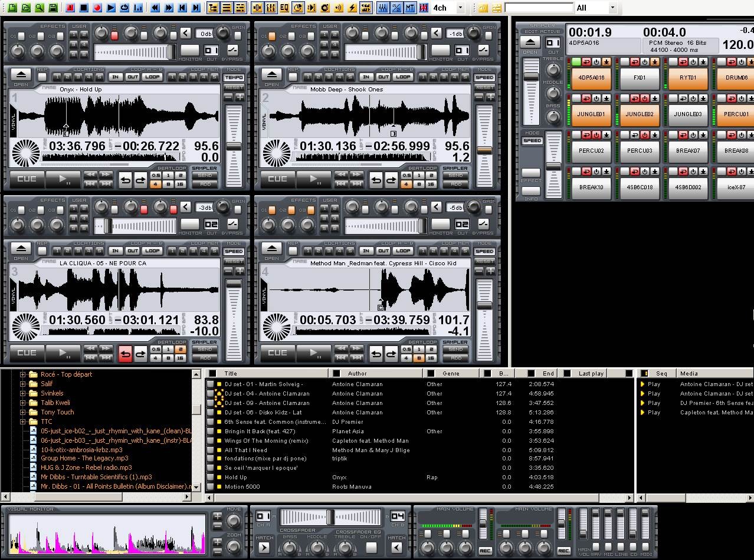Check the box beside 'Hold Up' track

click(210, 477)
